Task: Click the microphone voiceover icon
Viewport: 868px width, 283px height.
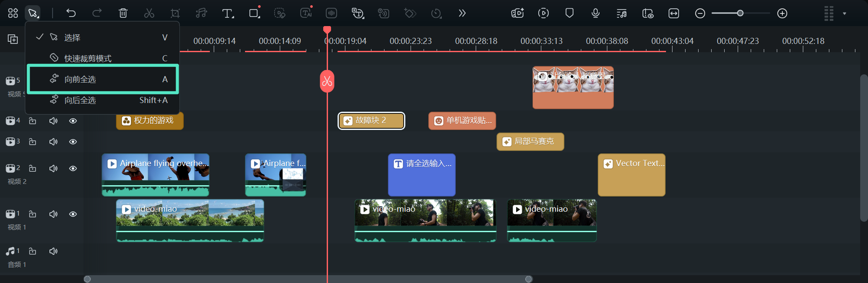Action: click(595, 13)
